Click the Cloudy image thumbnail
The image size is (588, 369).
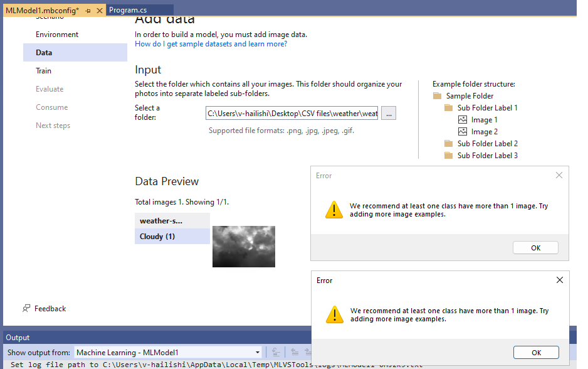tap(243, 246)
